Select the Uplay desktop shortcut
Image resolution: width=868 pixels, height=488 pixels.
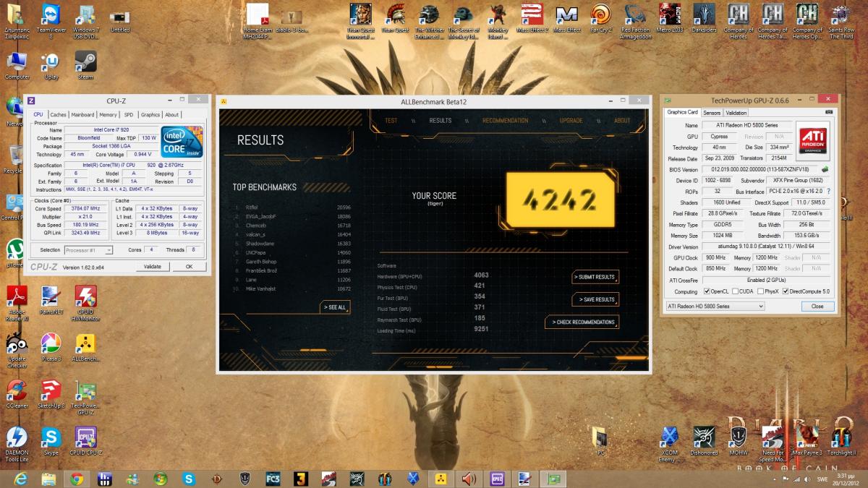51,66
